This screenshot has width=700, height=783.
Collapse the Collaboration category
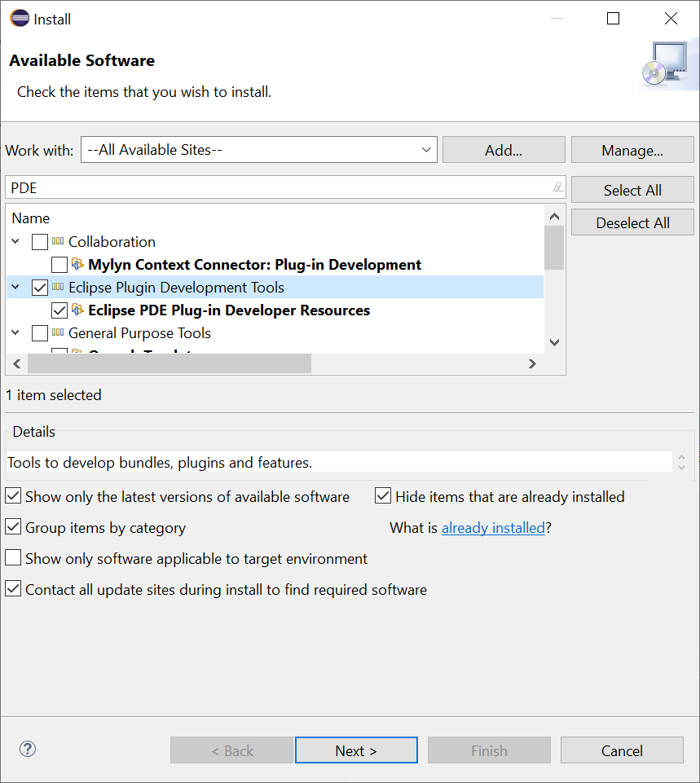(x=15, y=242)
